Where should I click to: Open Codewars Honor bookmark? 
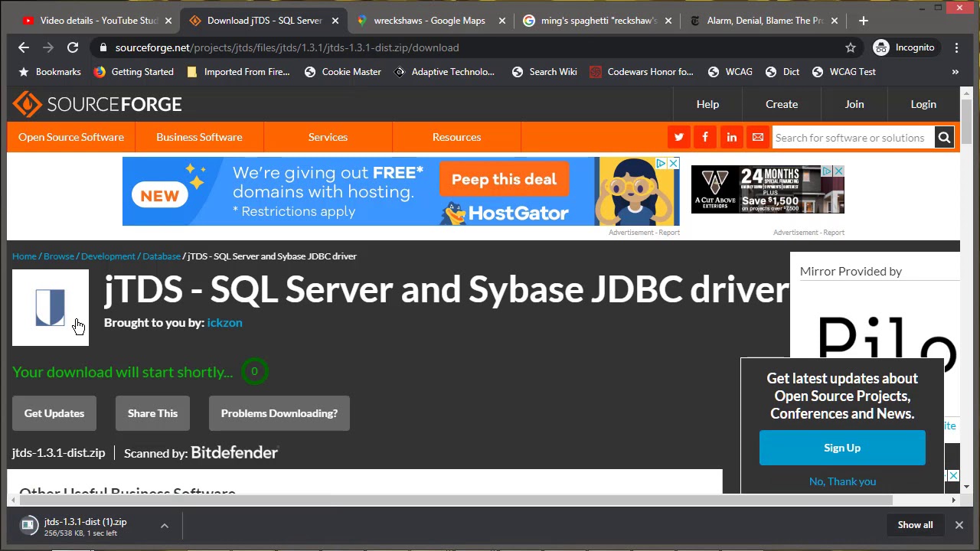[x=642, y=72]
